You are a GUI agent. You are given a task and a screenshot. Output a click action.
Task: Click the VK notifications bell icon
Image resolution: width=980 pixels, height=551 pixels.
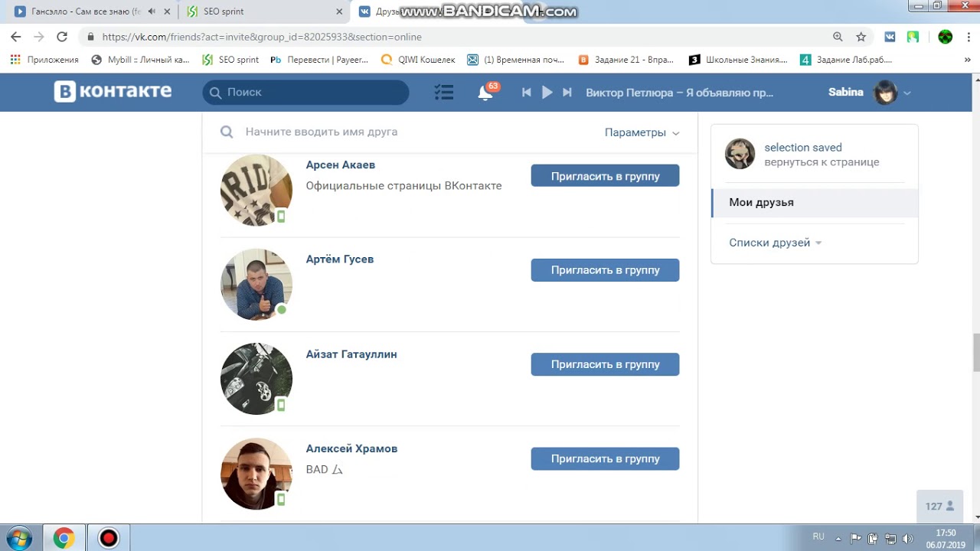485,93
